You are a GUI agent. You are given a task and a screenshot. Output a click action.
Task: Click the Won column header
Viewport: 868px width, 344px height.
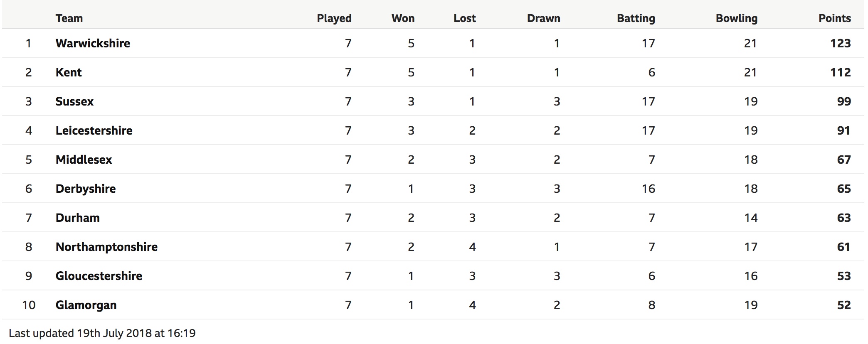(x=403, y=18)
